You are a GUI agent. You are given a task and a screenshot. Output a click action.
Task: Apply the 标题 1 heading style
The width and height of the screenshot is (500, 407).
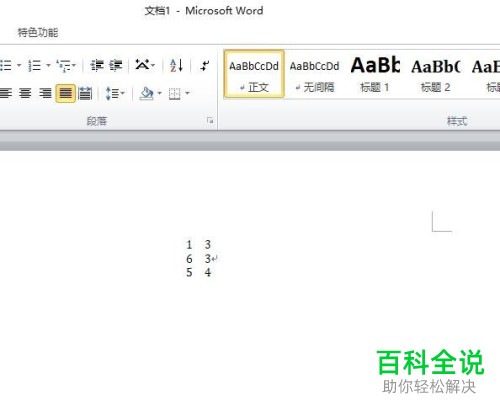(375, 74)
